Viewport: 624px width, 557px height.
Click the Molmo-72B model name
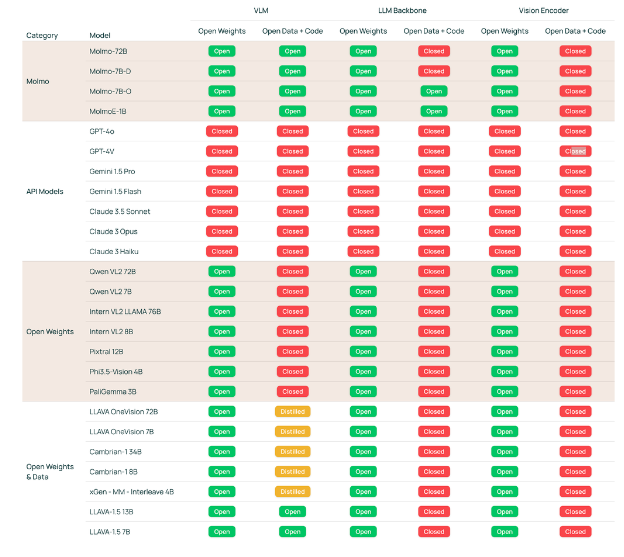(x=108, y=51)
